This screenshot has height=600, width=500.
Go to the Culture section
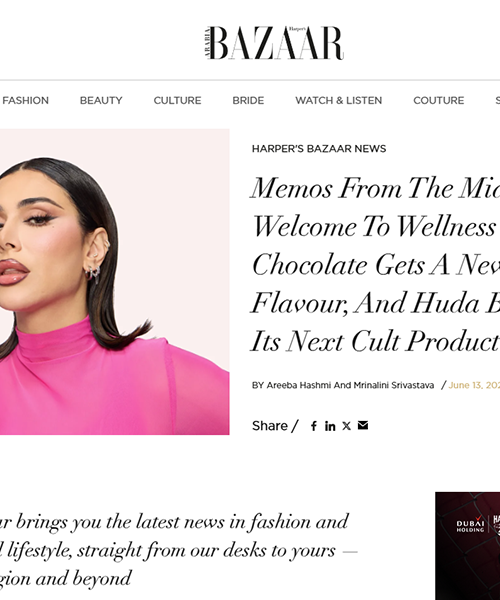click(x=177, y=100)
